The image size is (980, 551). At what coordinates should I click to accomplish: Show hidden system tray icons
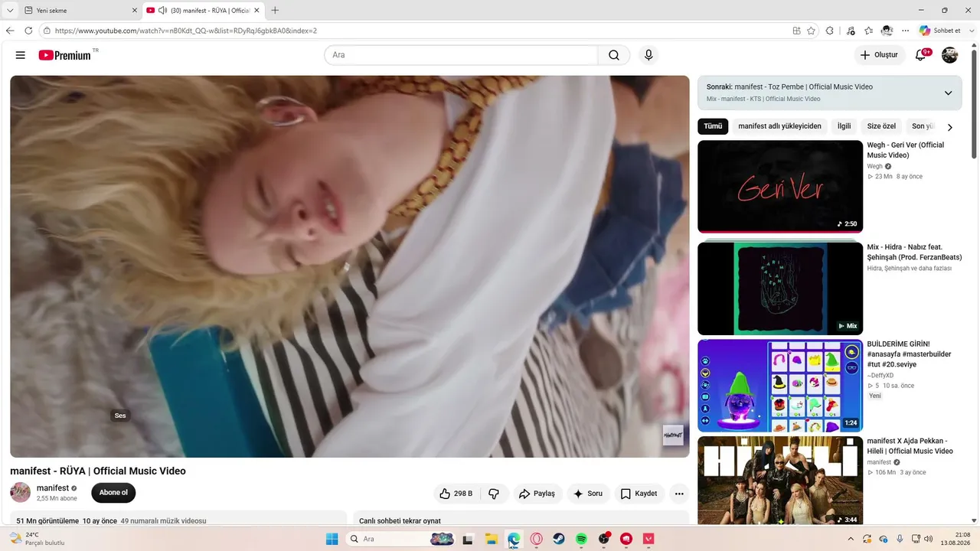pos(851,539)
